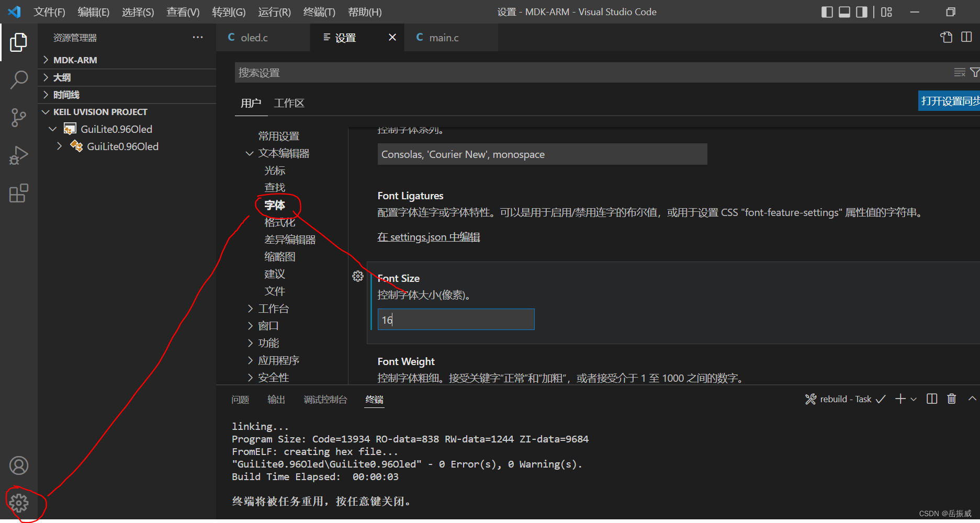Open the Explorer view in activity bar
The height and width of the screenshot is (523, 980).
(19, 42)
